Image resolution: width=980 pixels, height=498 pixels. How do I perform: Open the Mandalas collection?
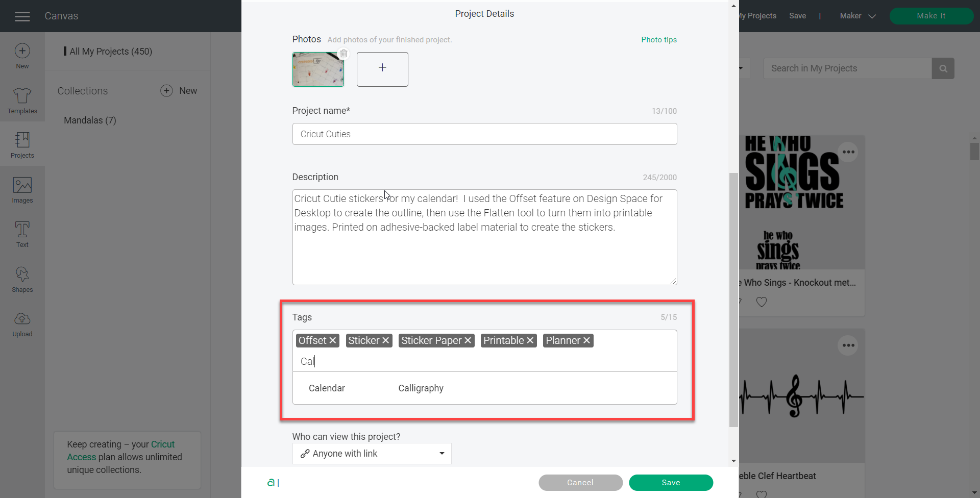click(90, 120)
